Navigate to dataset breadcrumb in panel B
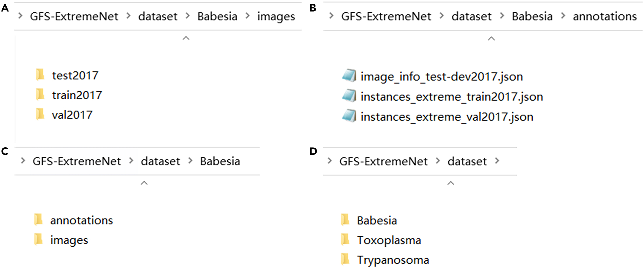The width and height of the screenshot is (644, 268). (471, 17)
